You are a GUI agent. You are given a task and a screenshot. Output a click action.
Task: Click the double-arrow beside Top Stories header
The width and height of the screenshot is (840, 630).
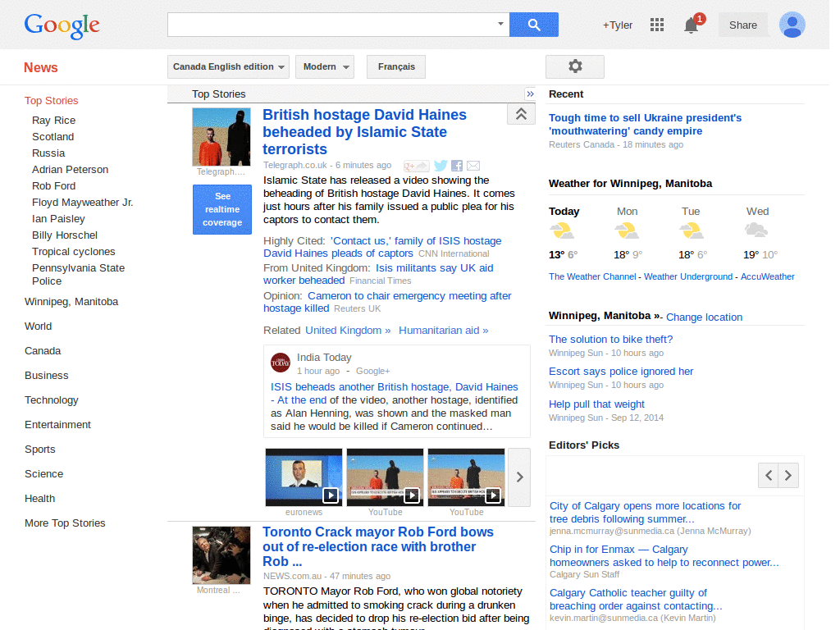click(x=530, y=94)
